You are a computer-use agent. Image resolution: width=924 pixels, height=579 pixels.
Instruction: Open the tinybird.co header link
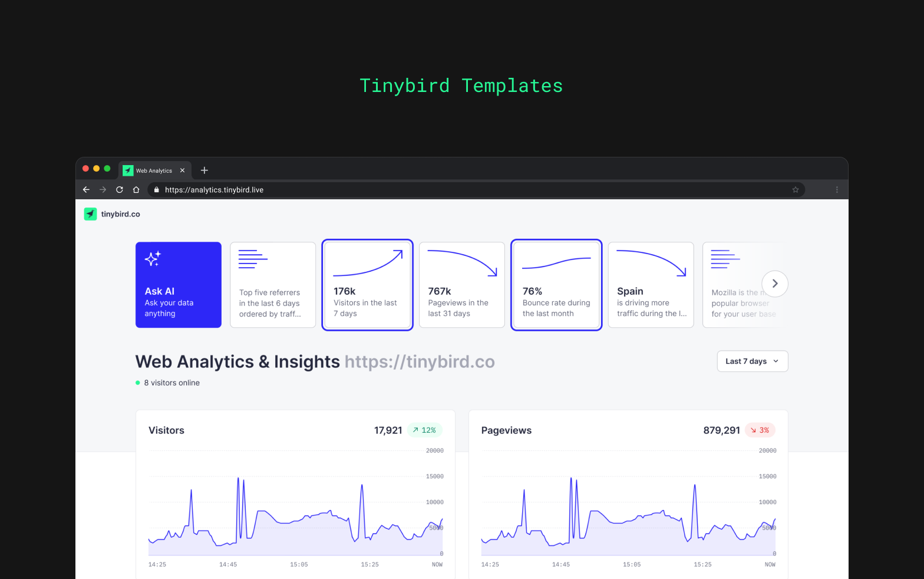pyautogui.click(x=120, y=214)
